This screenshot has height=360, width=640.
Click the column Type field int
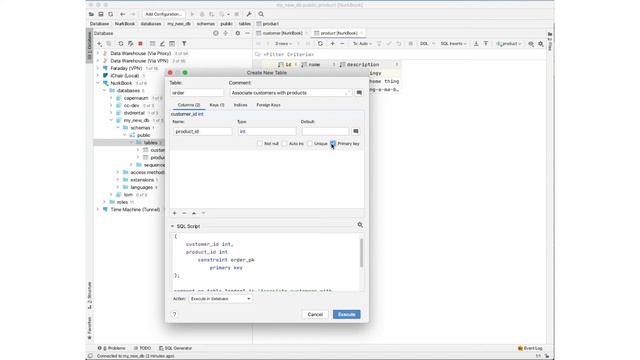tap(267, 131)
